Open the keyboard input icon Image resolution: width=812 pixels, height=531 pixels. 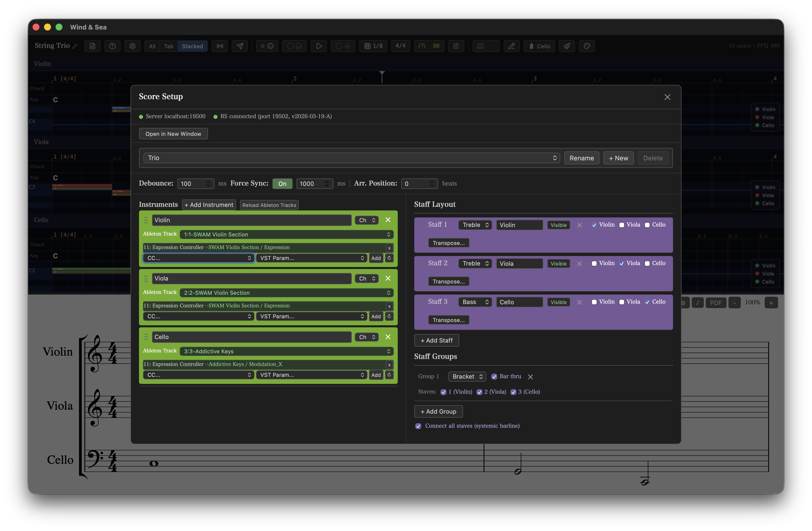[x=485, y=46]
